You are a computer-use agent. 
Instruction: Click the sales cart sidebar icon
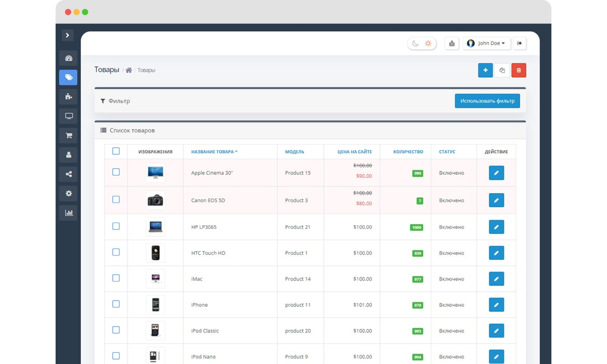[68, 135]
